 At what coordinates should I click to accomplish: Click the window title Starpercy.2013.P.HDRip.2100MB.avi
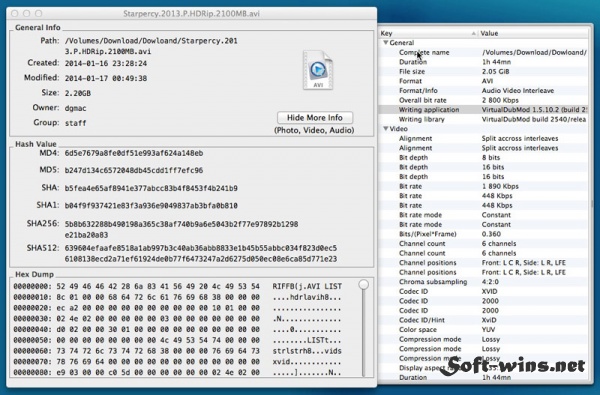(x=191, y=14)
